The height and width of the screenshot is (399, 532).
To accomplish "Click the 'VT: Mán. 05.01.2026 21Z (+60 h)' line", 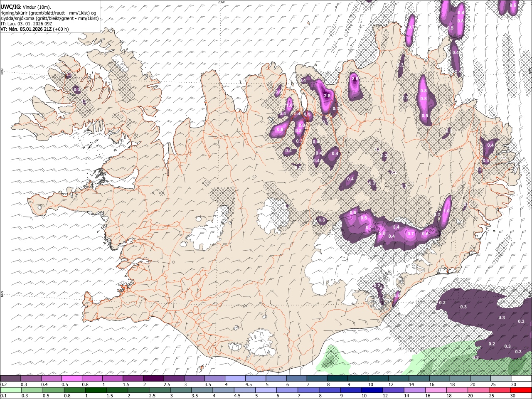I will click(x=34, y=29).
